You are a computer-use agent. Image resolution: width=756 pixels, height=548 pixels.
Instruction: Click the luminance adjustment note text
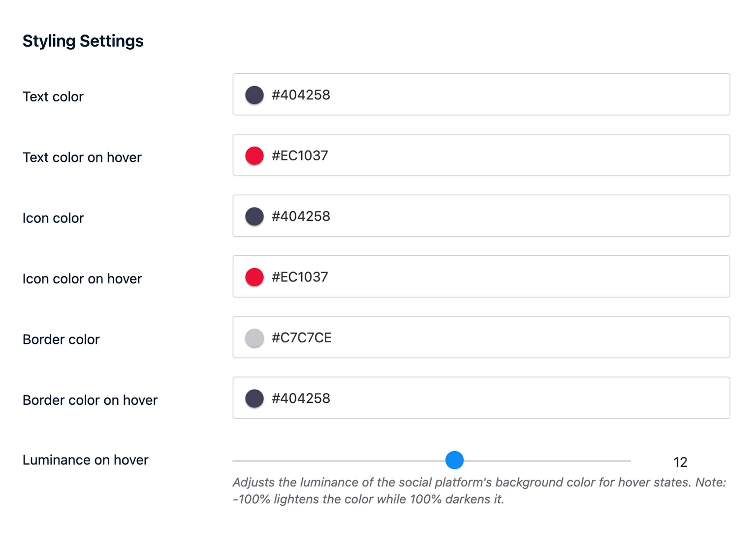click(x=480, y=490)
